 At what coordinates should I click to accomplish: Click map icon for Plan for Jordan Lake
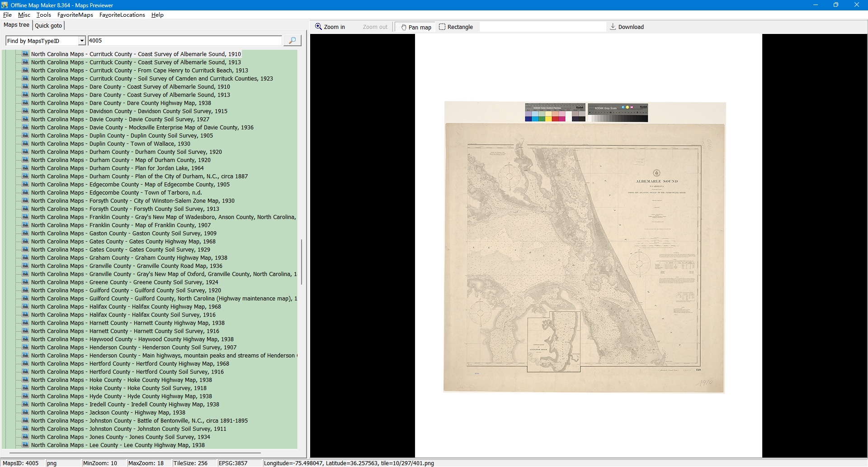click(x=26, y=168)
